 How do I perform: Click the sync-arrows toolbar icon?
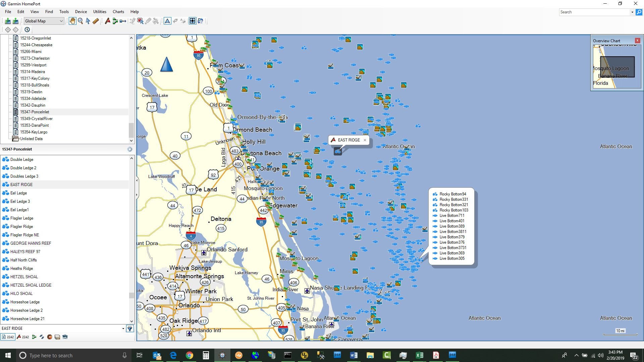[200, 21]
